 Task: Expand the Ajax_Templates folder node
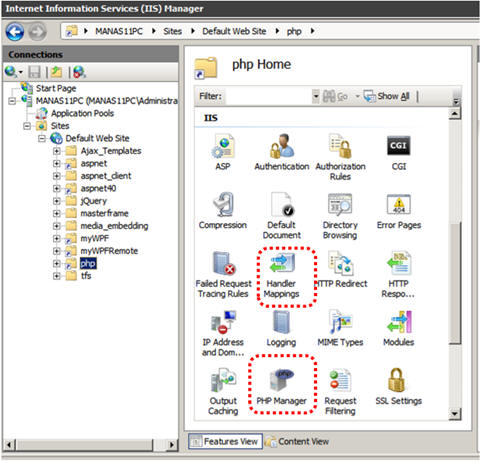click(57, 151)
